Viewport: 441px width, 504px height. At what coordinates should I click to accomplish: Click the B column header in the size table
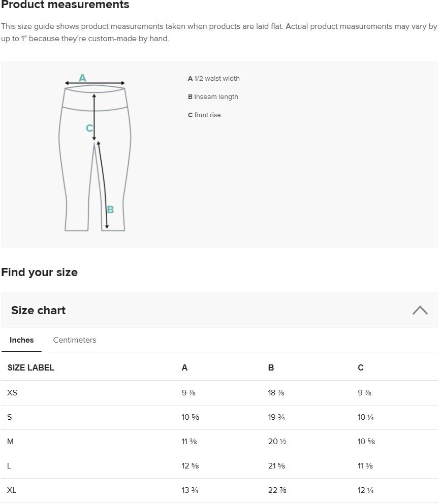271,367
